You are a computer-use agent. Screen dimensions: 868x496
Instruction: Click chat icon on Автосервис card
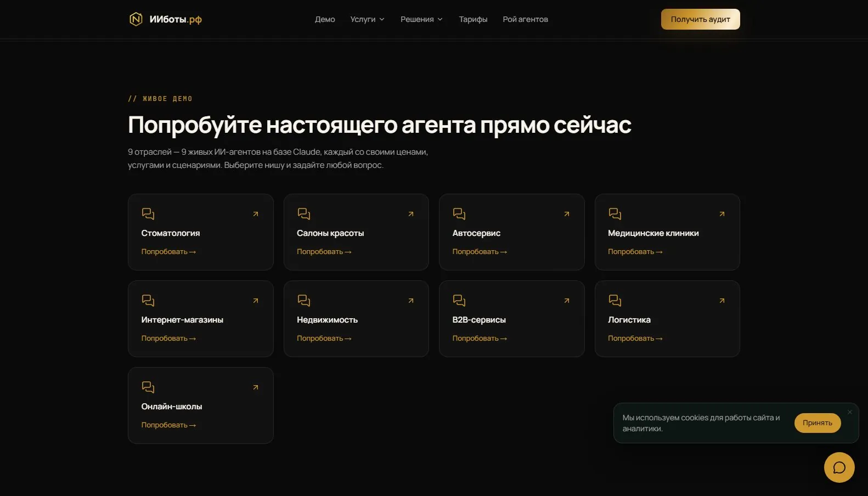pyautogui.click(x=459, y=213)
